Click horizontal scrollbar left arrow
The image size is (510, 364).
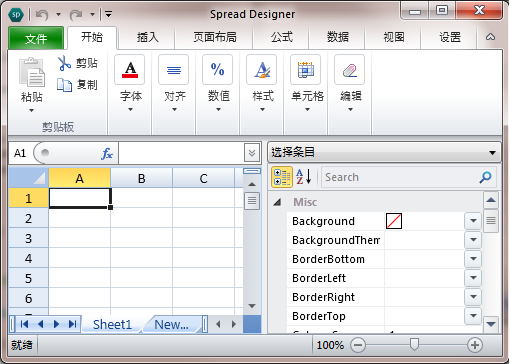[218, 324]
